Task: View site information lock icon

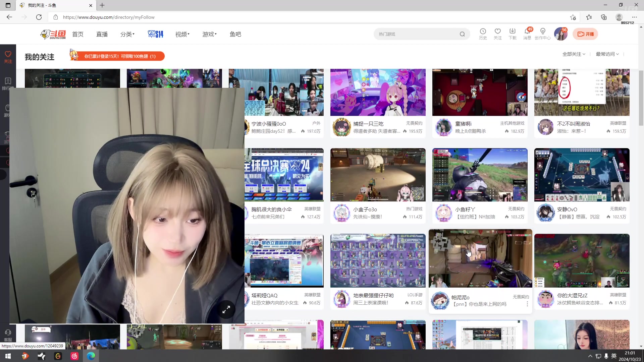Action: tap(56, 17)
